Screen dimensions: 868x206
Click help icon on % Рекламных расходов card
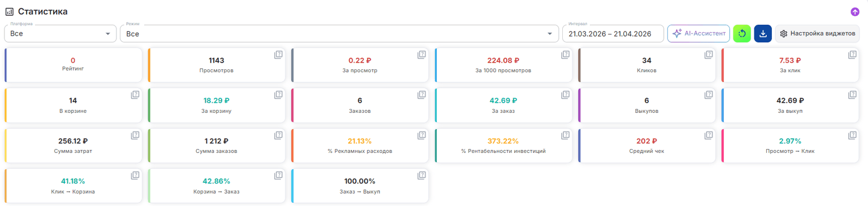point(422,135)
